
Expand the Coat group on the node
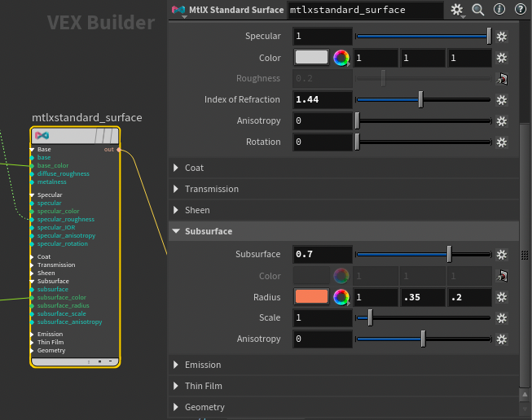(33, 257)
